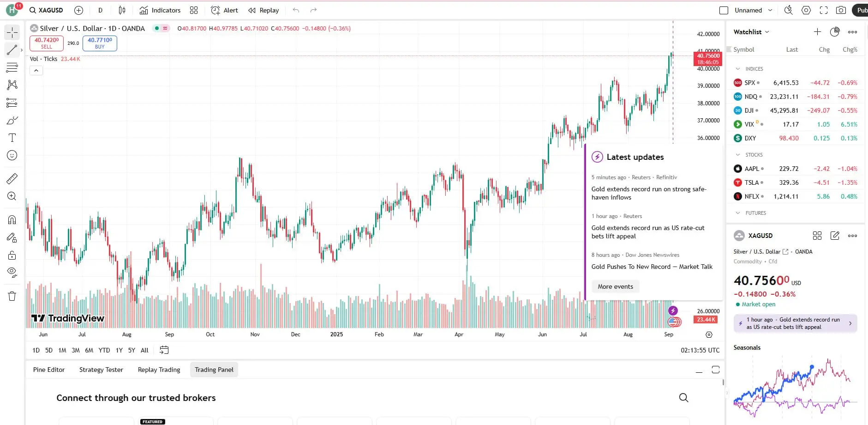Viewport: 868px width, 425px height.
Task: Select the text annotation tool
Action: [12, 138]
